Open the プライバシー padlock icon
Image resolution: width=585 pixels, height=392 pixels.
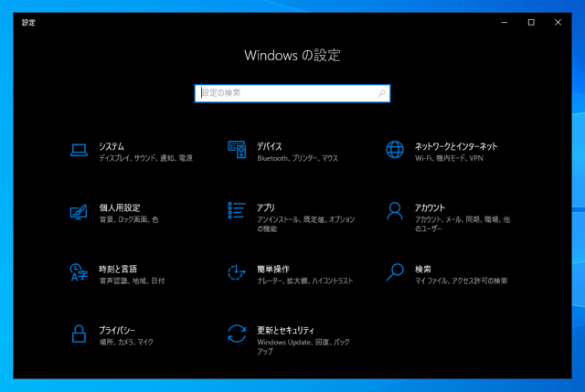(x=79, y=334)
